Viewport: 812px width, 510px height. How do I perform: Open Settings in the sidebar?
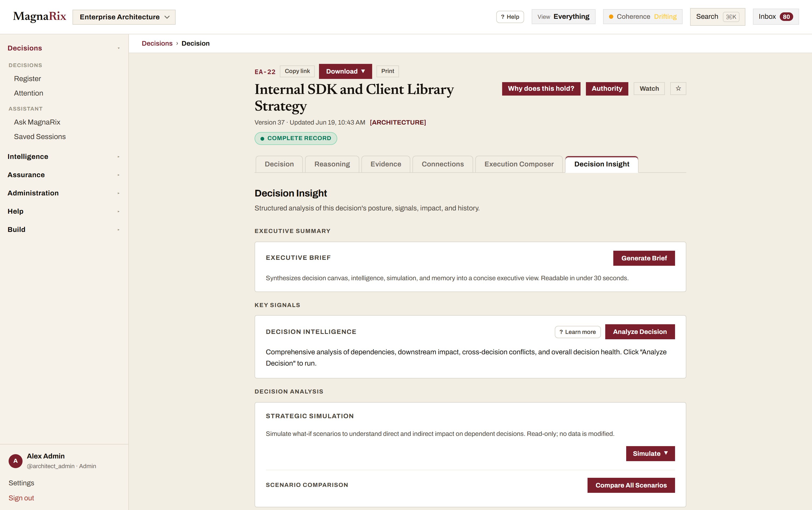[21, 483]
